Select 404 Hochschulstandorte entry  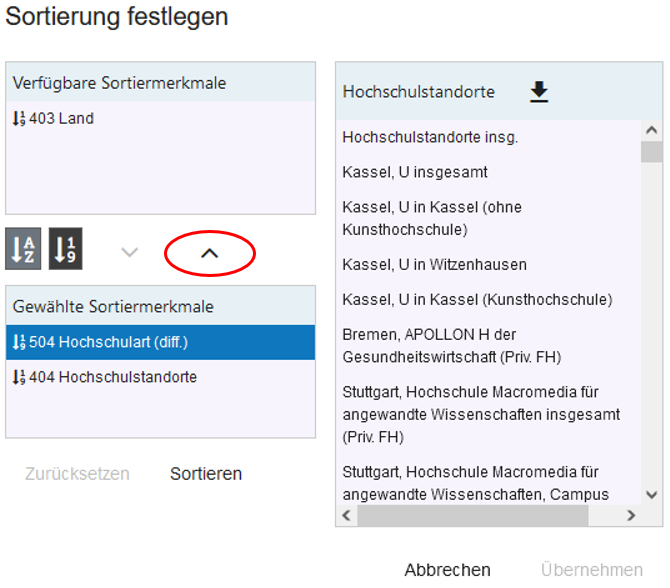pos(112,378)
